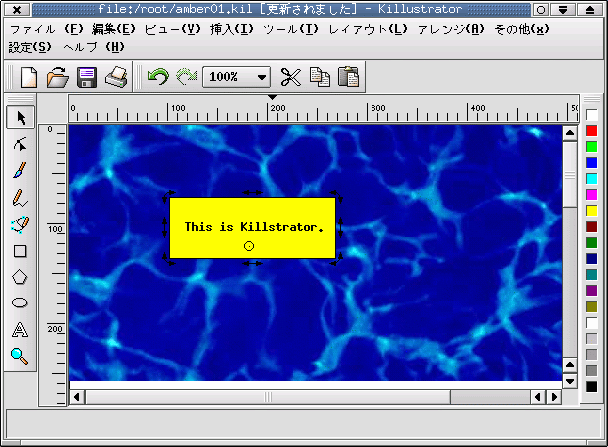This screenshot has height=447, width=608.
Task: Open the 設定(S) menu
Action: click(x=30, y=47)
